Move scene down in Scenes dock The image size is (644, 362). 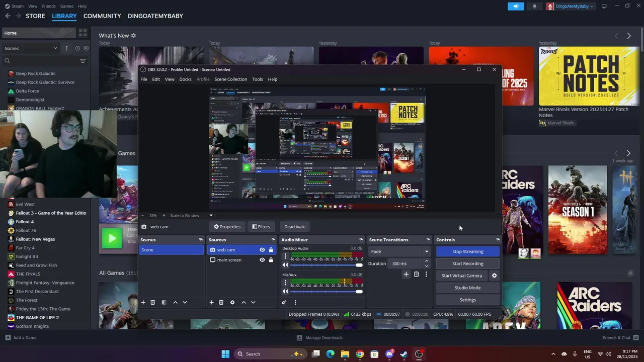point(185,302)
